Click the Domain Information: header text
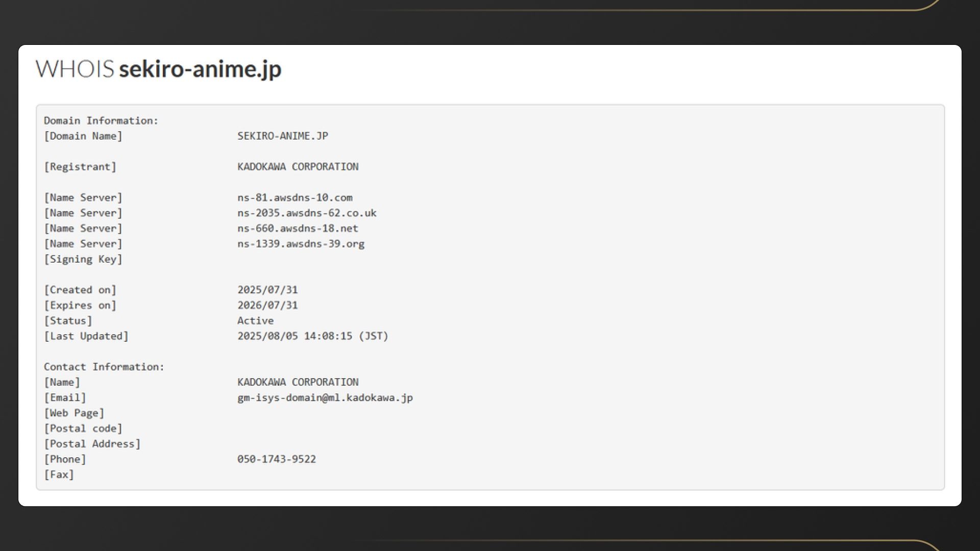Viewport: 980px width, 551px height. 101,121
